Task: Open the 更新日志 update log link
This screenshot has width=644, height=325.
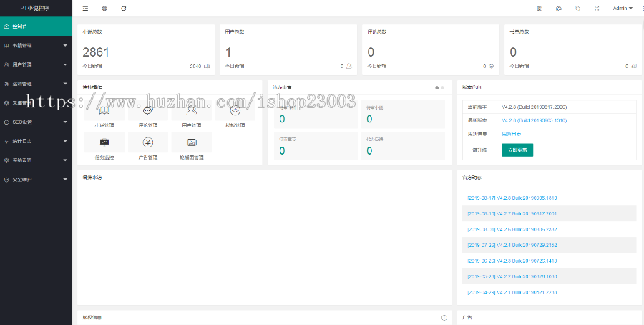Action: (512, 134)
